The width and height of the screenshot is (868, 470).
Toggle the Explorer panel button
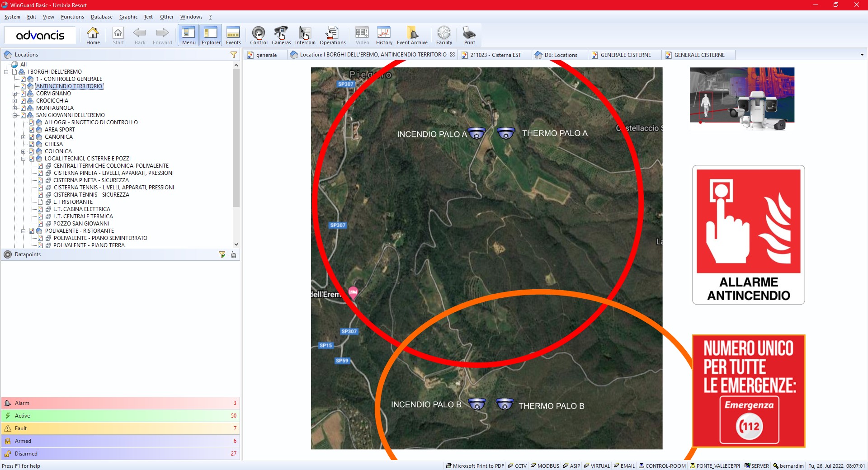[211, 36]
